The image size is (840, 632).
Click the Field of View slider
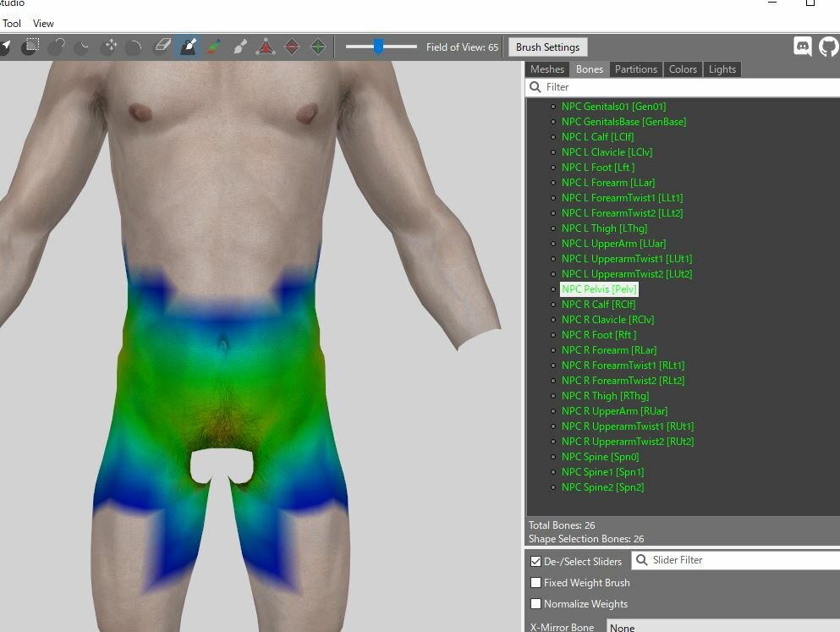[381, 47]
